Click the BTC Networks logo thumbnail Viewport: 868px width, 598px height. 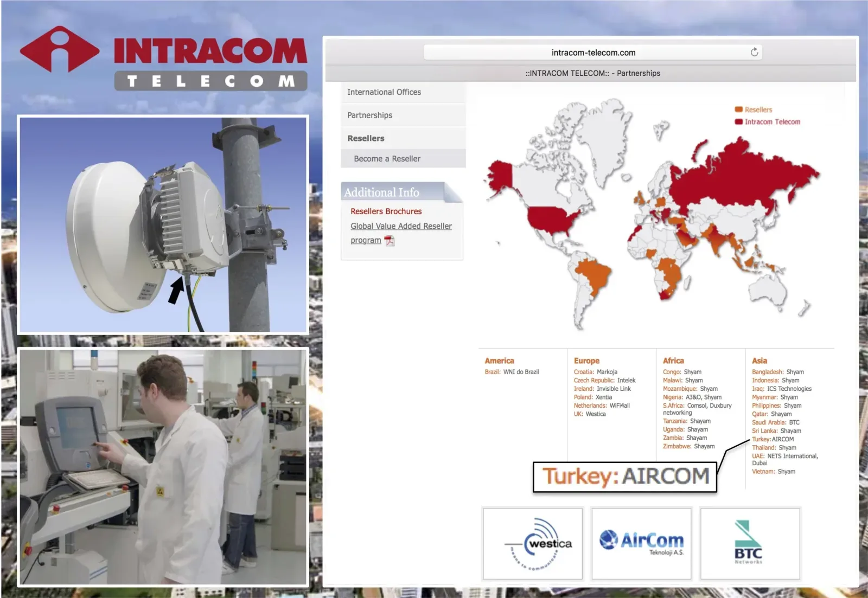750,544
